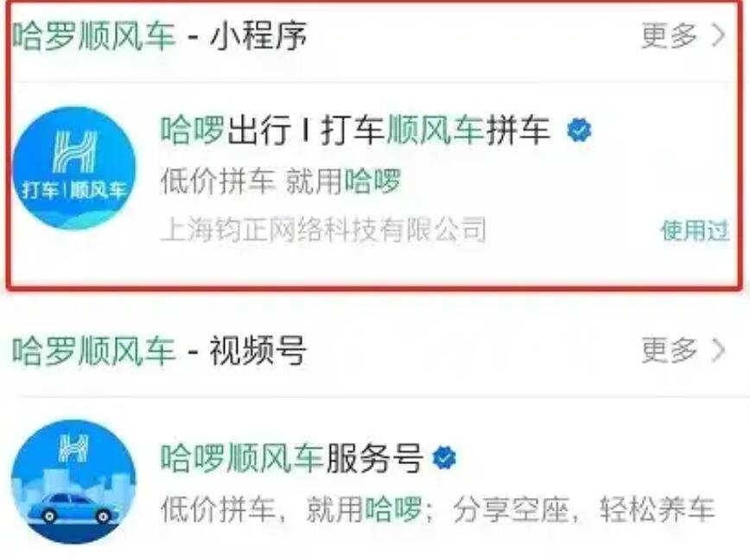Click 更多 in the 视频号 section
The image size is (750, 560).
(669, 350)
